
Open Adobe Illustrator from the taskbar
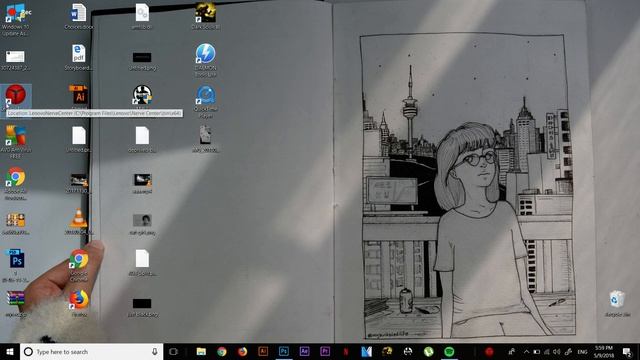pos(263,351)
